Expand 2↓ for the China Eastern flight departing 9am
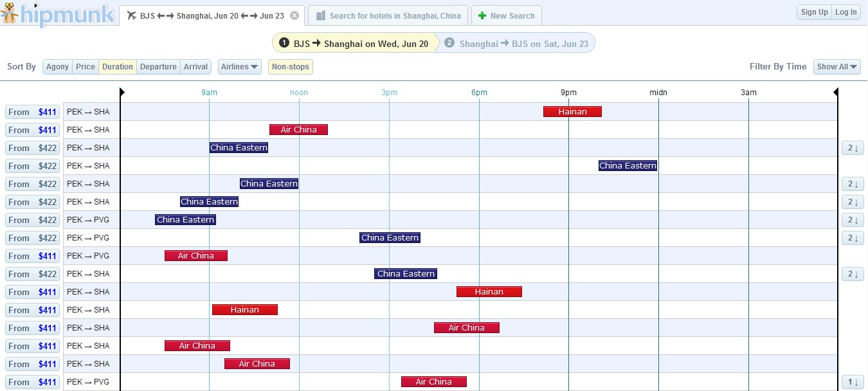 coord(853,148)
